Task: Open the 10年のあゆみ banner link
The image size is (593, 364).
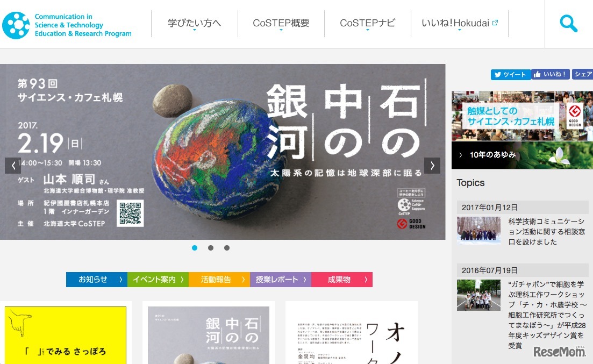Action: [522, 155]
